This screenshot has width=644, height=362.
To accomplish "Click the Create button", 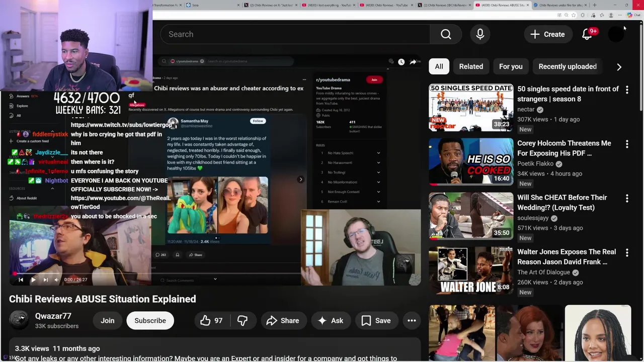I will (547, 34).
